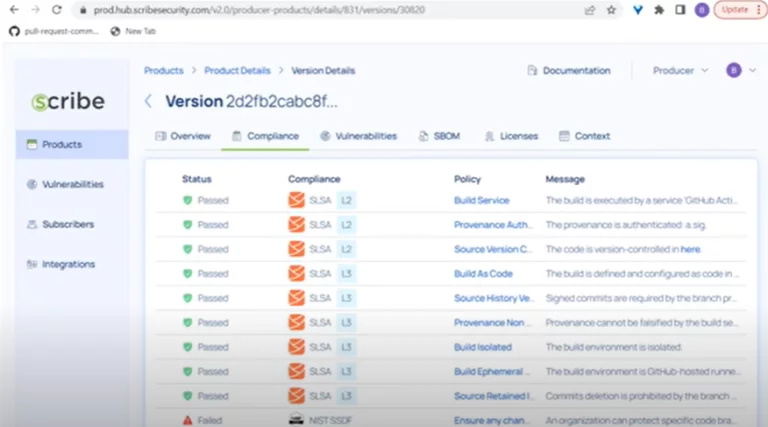
Task: Go back with the browser back arrow
Action: 14,10
